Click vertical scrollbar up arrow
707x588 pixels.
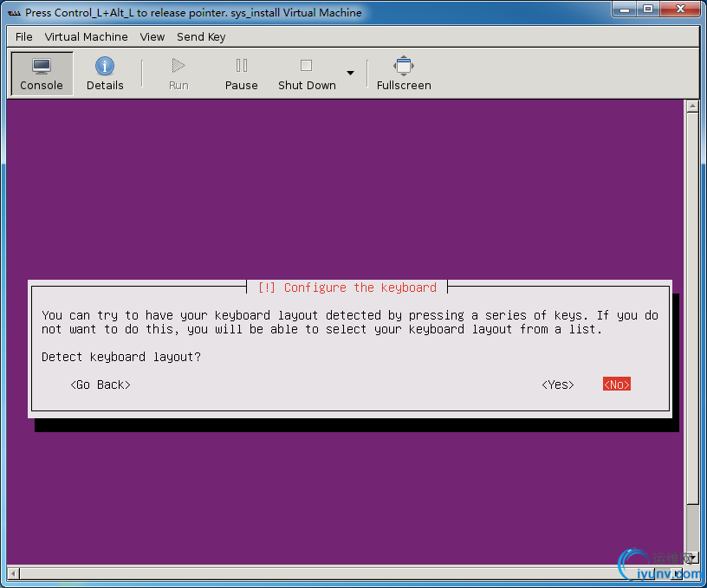692,107
